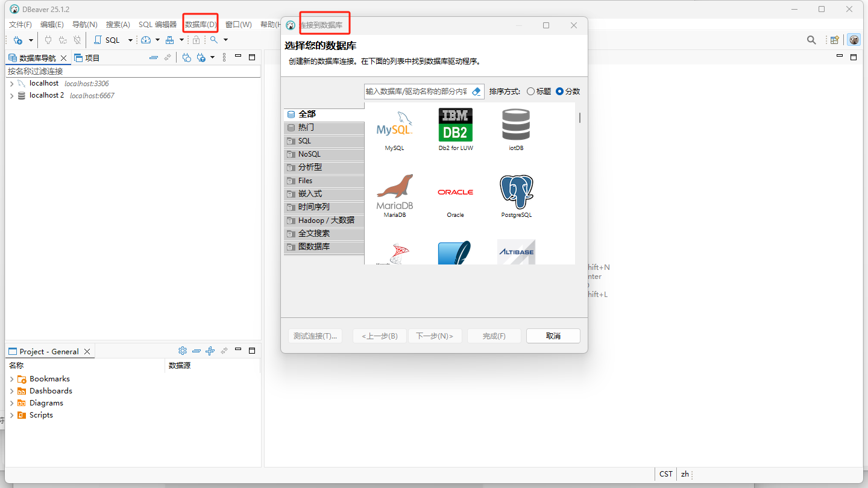Switch to the 项目 tab
Viewport: 868px width, 488px height.
click(x=86, y=58)
